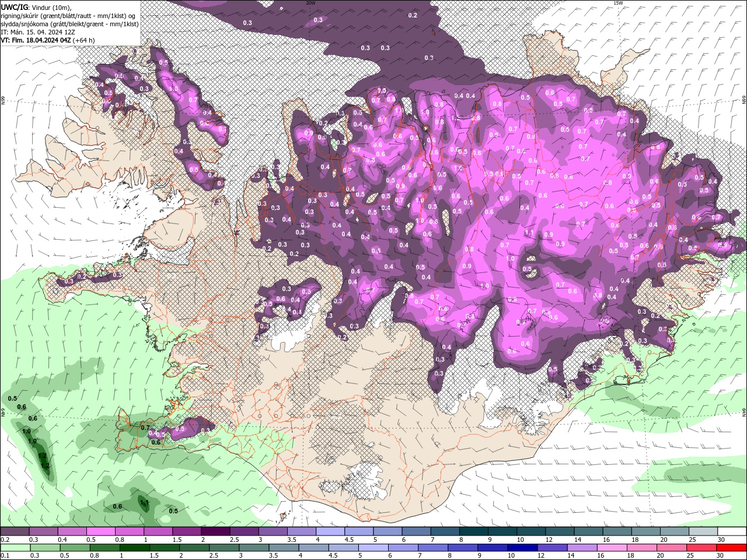Pick the palest green first rain legend swatch
The height and width of the screenshot is (560, 747).
pos(15,548)
